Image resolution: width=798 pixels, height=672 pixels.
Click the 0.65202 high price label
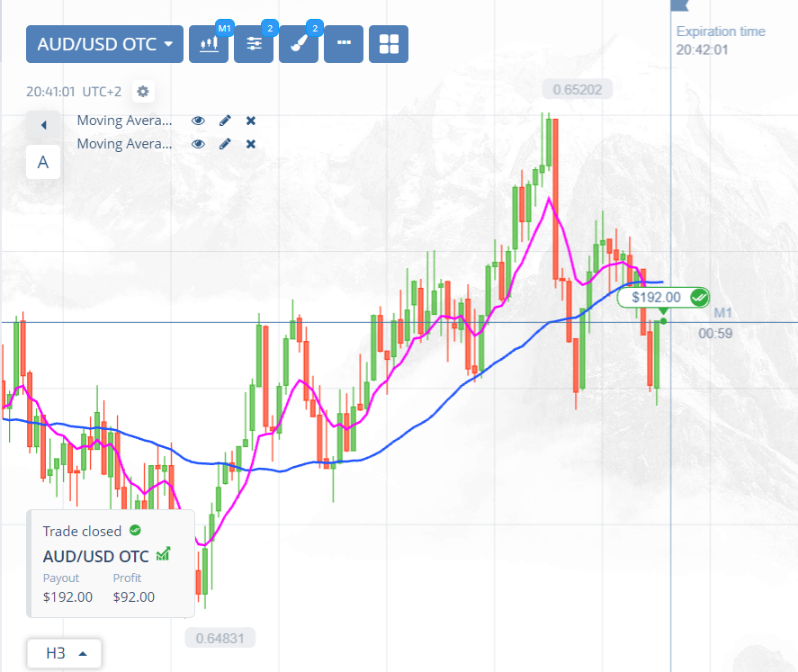pyautogui.click(x=577, y=90)
